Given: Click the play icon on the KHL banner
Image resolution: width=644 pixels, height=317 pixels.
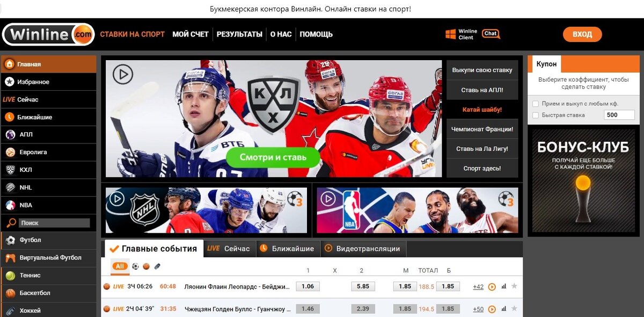Looking at the screenshot, I should pos(123,75).
